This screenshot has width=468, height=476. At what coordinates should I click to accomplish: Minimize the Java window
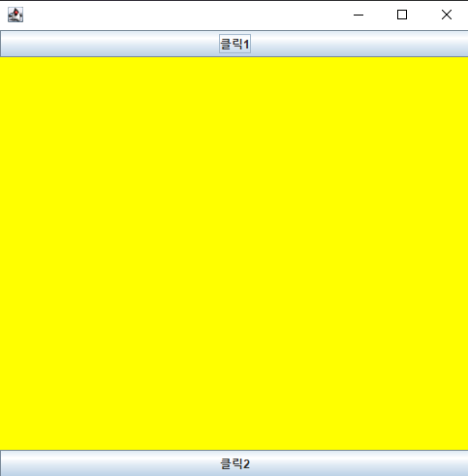(359, 15)
